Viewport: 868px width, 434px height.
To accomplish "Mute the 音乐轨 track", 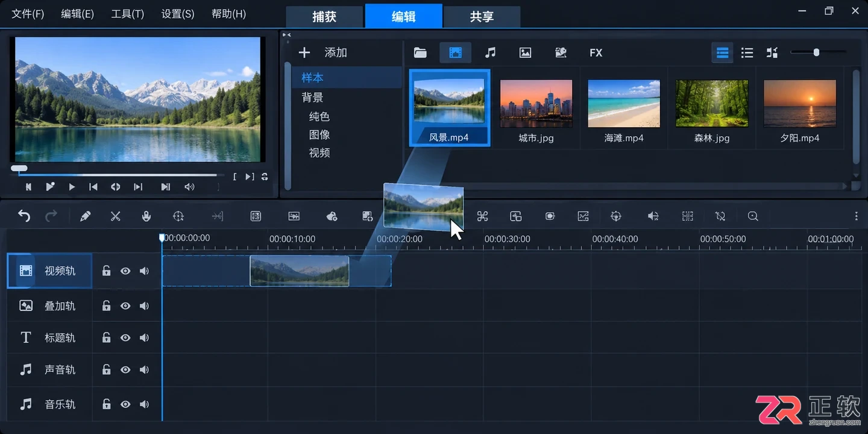I will [x=144, y=404].
